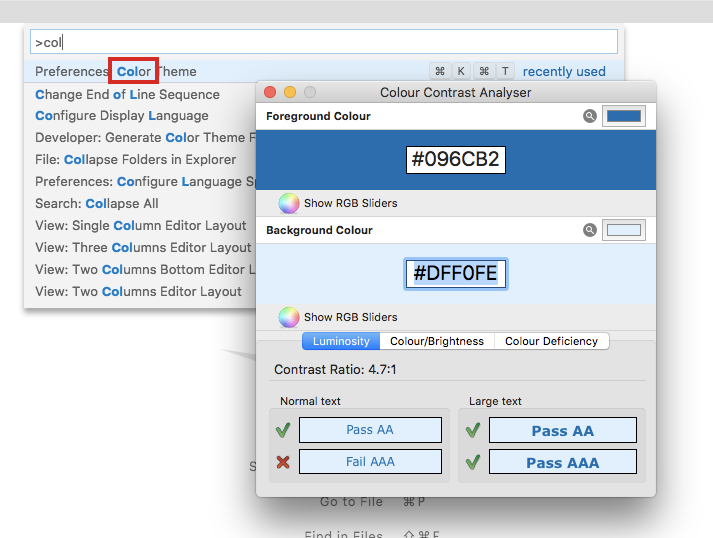The image size is (713, 538).
Task: Click the Large text Pass AA sample box
Action: tap(562, 430)
